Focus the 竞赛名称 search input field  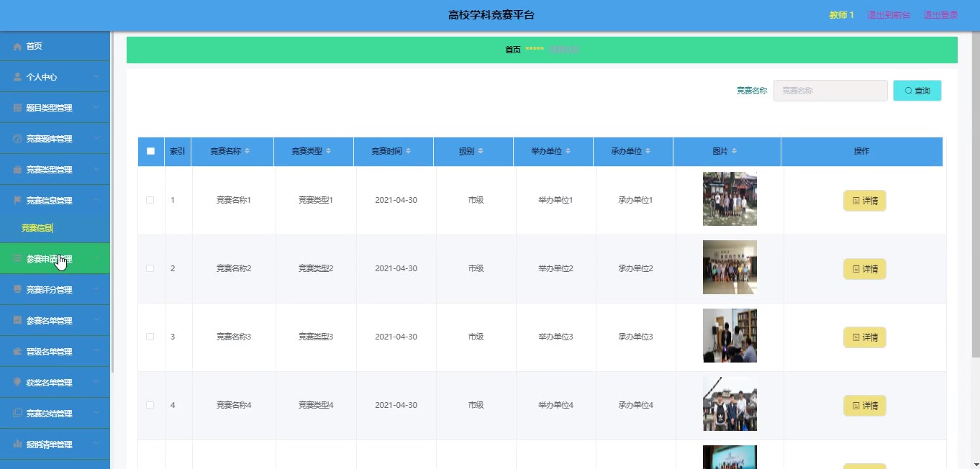[x=830, y=91]
